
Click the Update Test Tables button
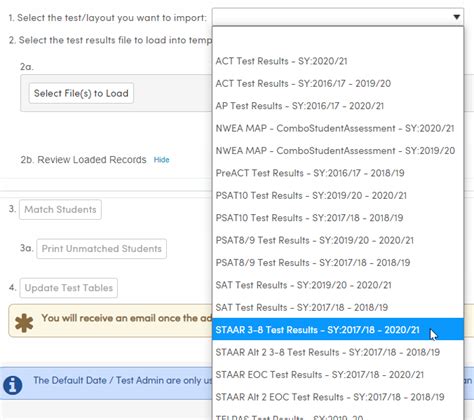pos(69,288)
